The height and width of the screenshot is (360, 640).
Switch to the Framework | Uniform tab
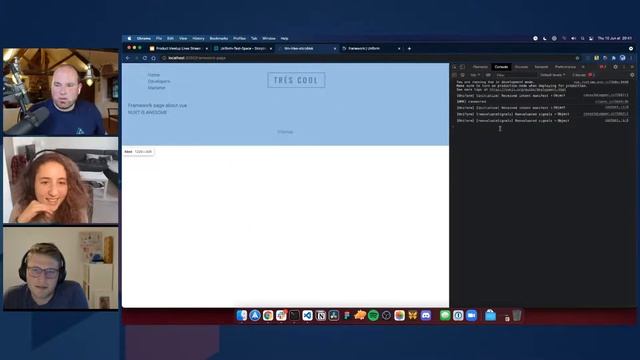point(371,49)
